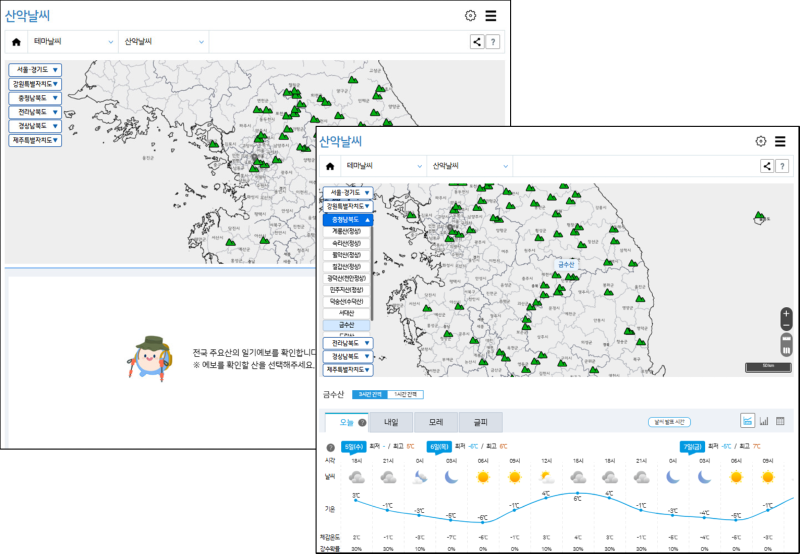Open settings gear in the front window

(761, 142)
